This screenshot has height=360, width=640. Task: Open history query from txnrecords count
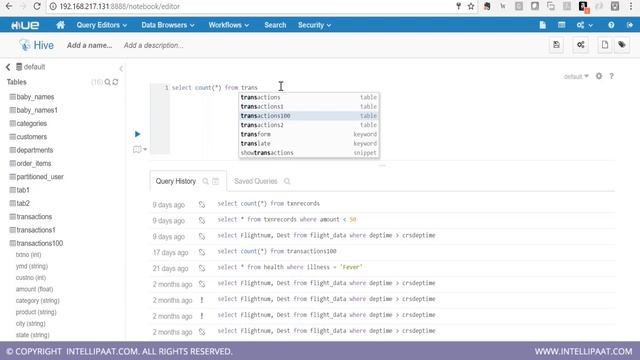269,203
